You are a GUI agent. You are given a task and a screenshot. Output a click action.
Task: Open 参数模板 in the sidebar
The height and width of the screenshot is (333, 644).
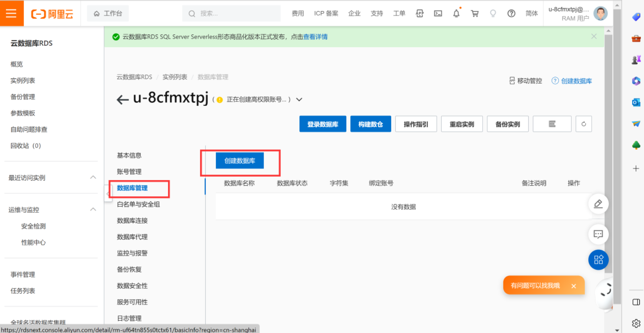coord(23,113)
